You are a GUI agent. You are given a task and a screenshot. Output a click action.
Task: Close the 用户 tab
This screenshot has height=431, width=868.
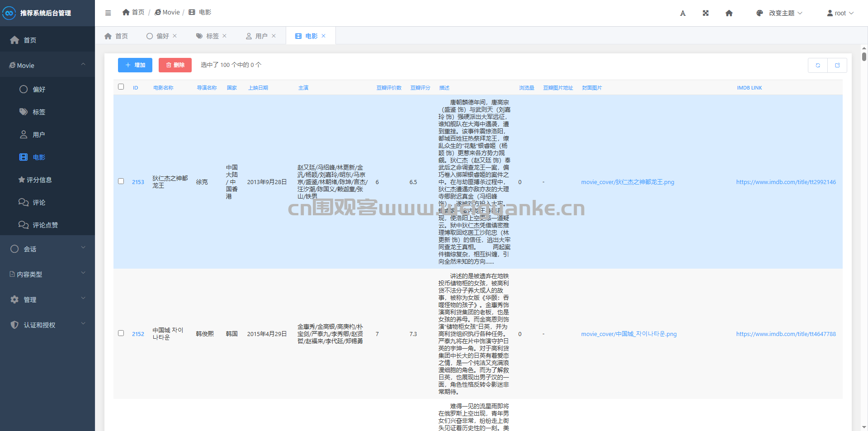[274, 36]
